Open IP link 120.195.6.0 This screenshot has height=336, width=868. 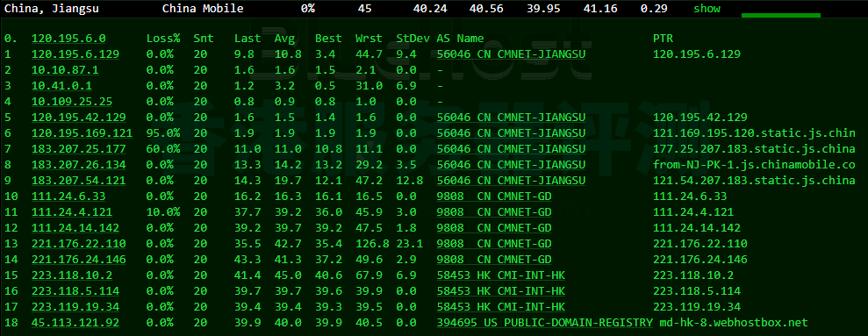[68, 39]
